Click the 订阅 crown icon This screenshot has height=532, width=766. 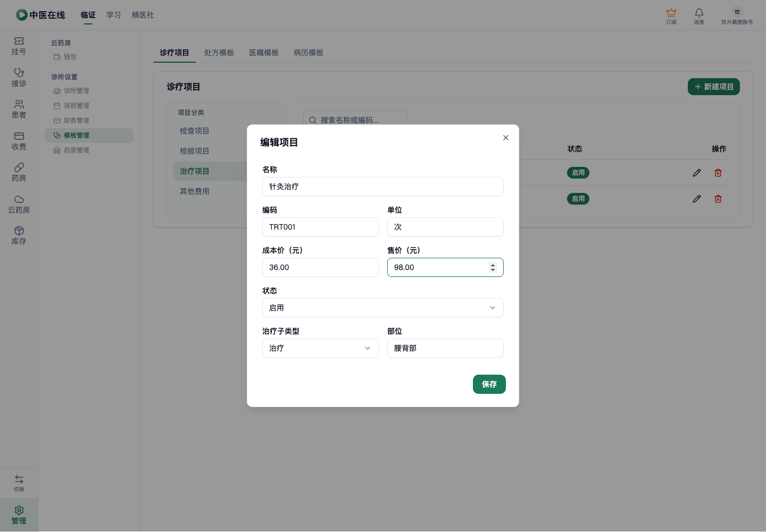671,16
